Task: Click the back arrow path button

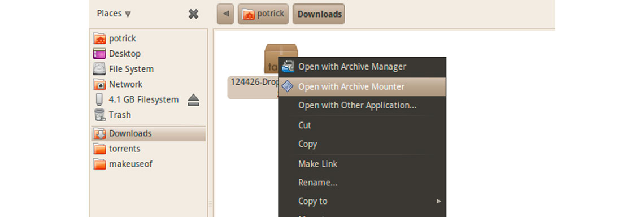Action: coord(225,14)
